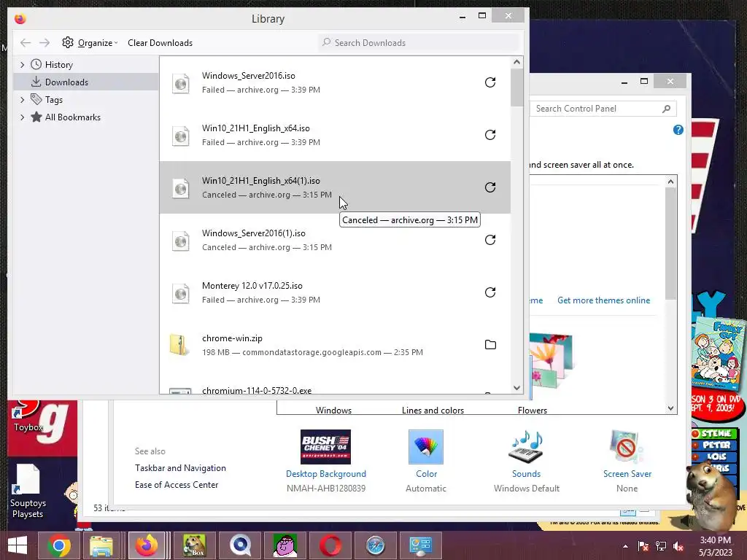Open the Organize dropdown menu
747x560 pixels.
[x=98, y=43]
